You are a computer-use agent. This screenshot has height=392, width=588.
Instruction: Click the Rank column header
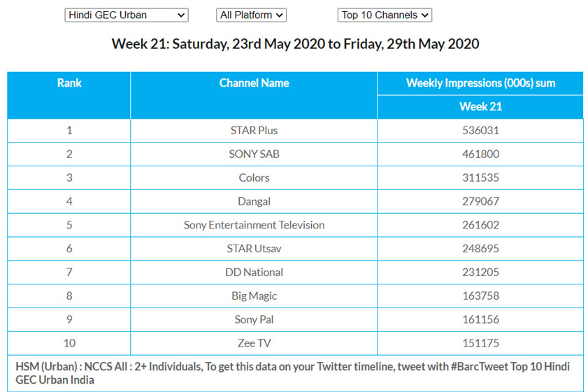coord(69,83)
